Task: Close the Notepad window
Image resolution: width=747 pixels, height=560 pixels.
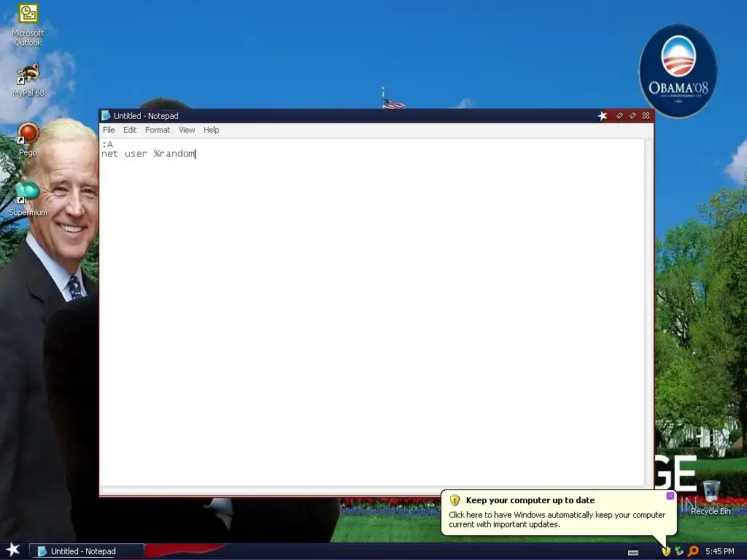Action: (x=646, y=116)
